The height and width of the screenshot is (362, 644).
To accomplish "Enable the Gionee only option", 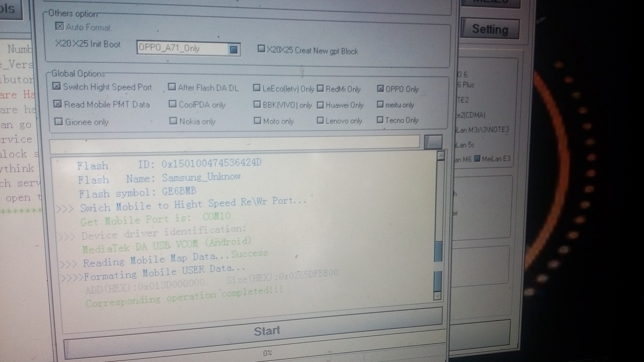I will pyautogui.click(x=58, y=122).
